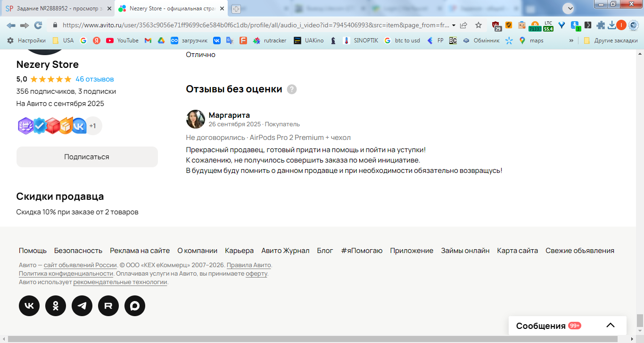The image size is (644, 343).
Task: Open the Реклама на сайте footer link
Action: tap(140, 251)
